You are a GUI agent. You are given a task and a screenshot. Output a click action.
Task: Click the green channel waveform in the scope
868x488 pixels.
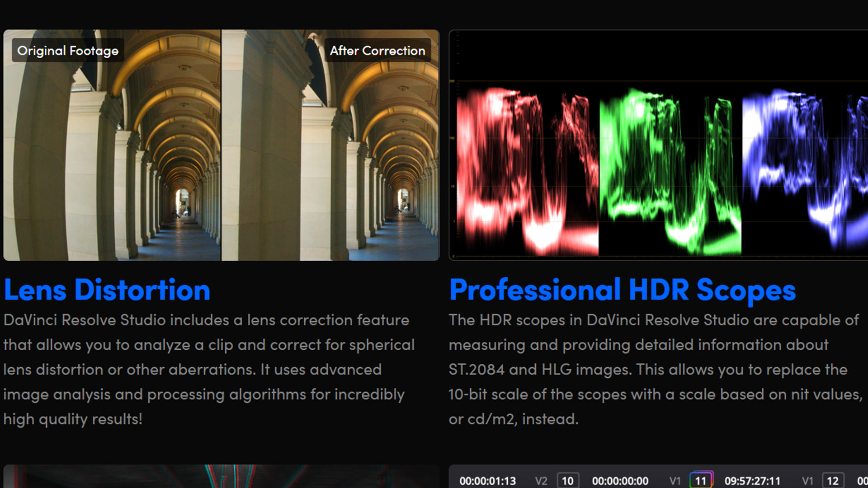coord(670,172)
